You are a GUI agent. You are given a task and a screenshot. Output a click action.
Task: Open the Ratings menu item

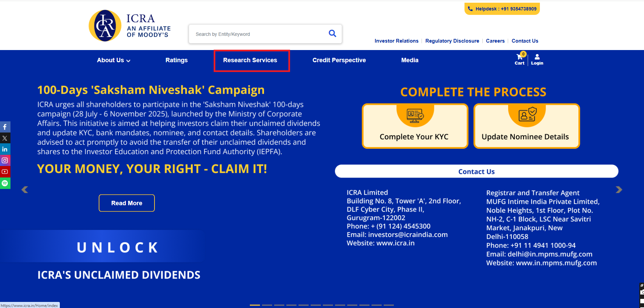coord(176,60)
